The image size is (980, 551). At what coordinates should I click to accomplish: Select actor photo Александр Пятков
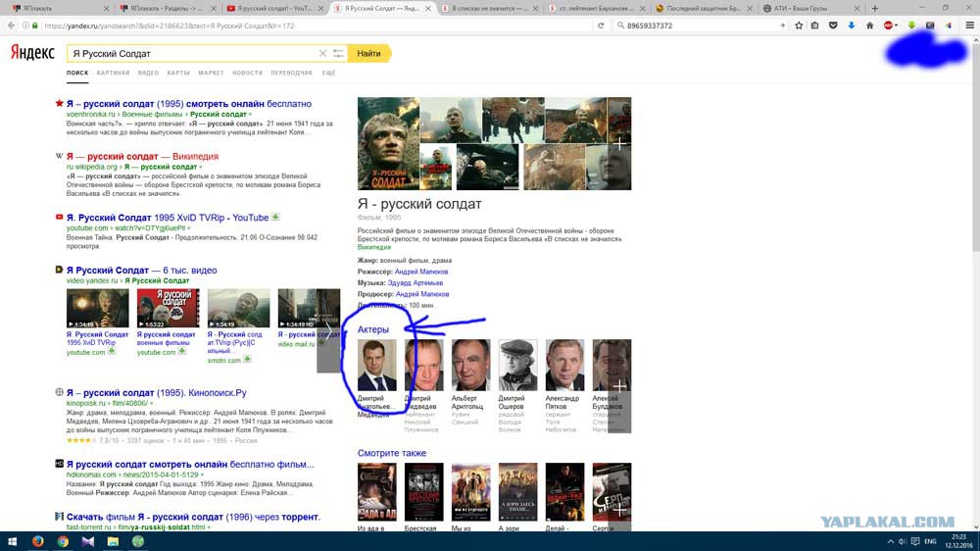[564, 366]
